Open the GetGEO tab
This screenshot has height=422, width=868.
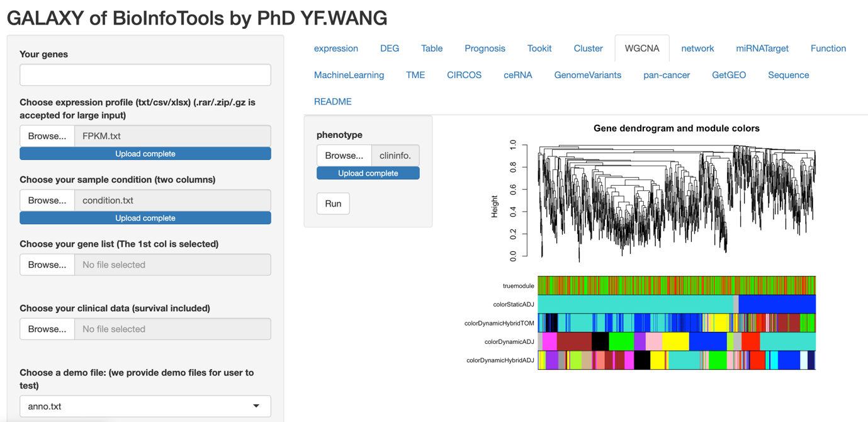point(728,75)
